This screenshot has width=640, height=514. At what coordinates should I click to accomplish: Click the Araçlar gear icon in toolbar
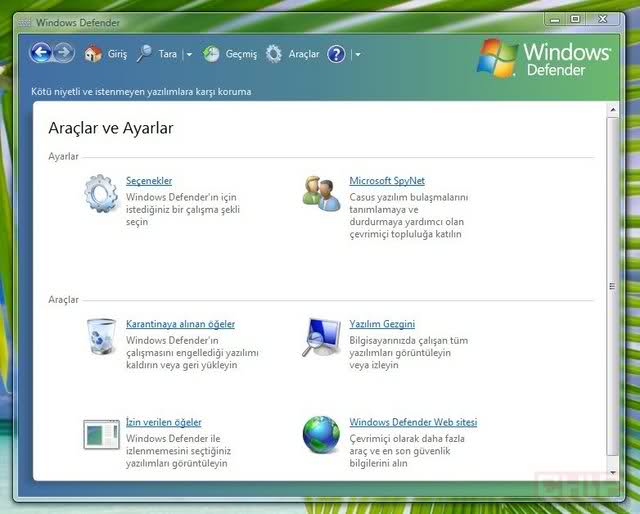pyautogui.click(x=274, y=54)
